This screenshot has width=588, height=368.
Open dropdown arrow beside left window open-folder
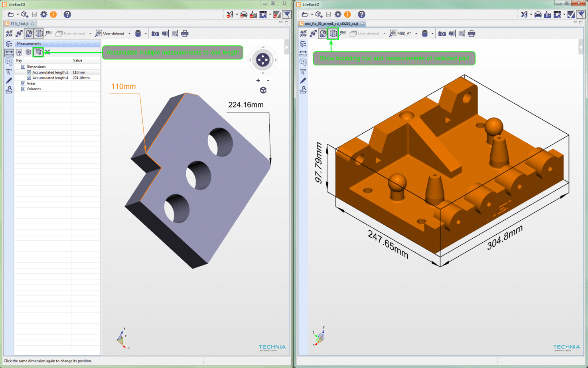click(18, 14)
